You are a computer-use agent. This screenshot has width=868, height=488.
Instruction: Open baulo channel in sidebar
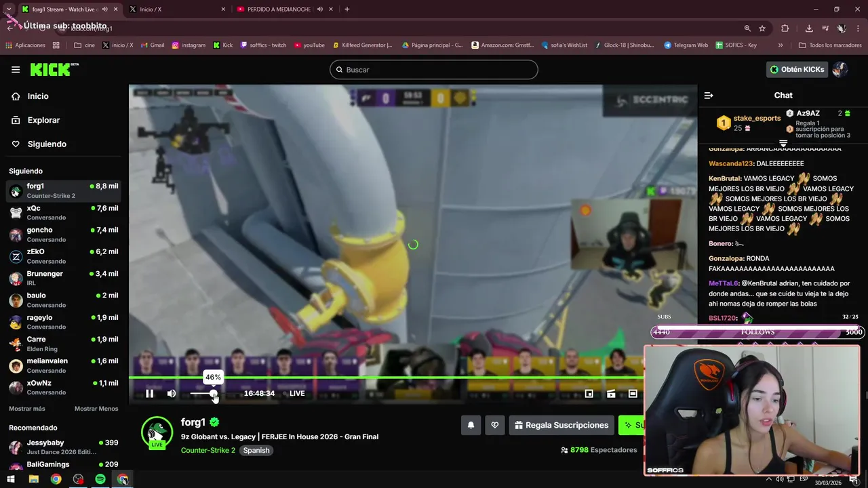pos(64,300)
